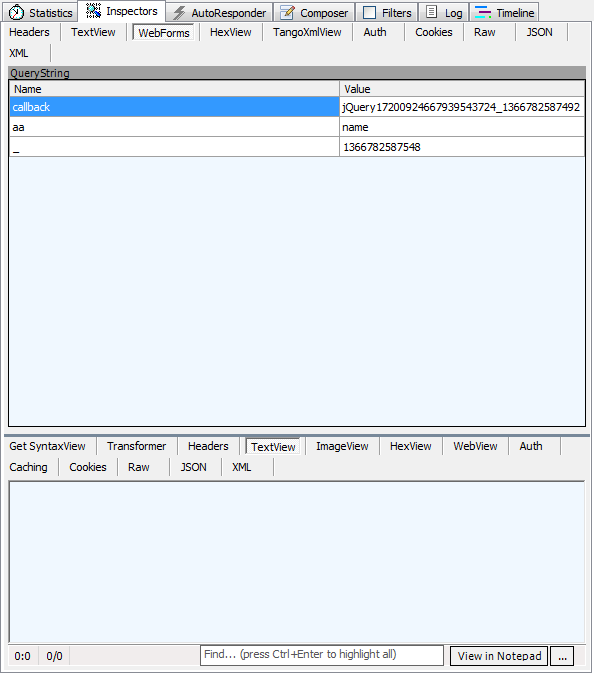Switch to the Timeline tab
This screenshot has width=594, height=674.
504,12
